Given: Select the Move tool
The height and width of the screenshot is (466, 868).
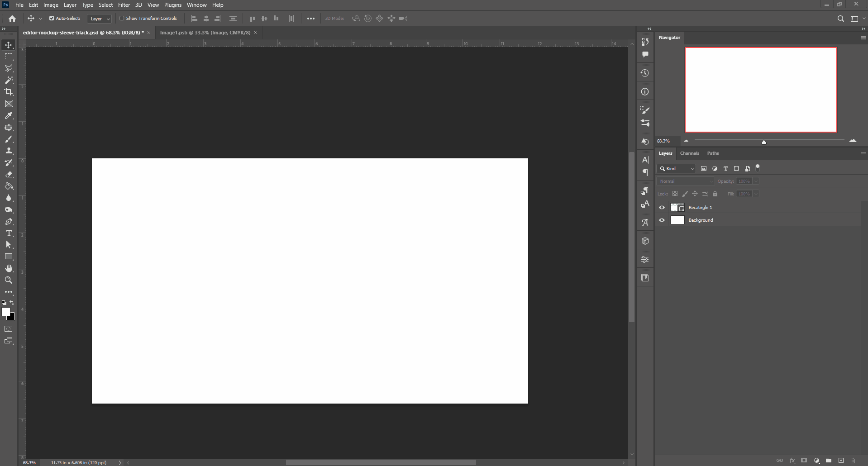Looking at the screenshot, I should click(x=9, y=45).
